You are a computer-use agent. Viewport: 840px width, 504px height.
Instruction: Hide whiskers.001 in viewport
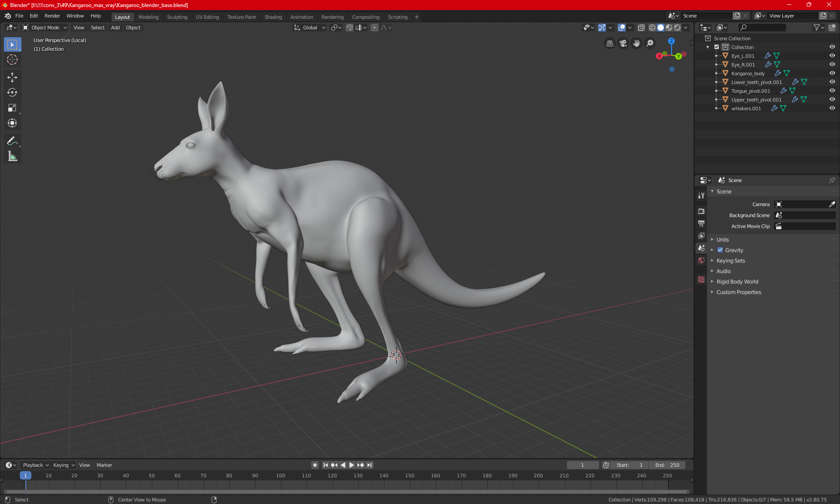[832, 108]
